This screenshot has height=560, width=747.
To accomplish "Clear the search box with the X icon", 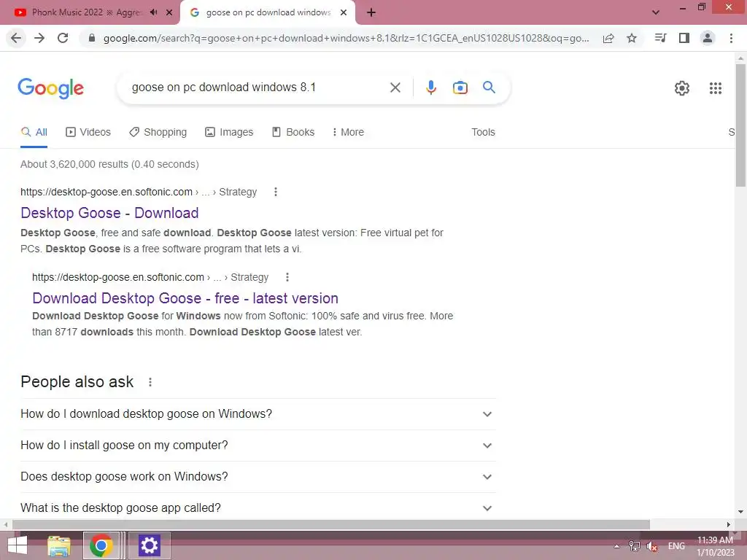I will tap(395, 87).
